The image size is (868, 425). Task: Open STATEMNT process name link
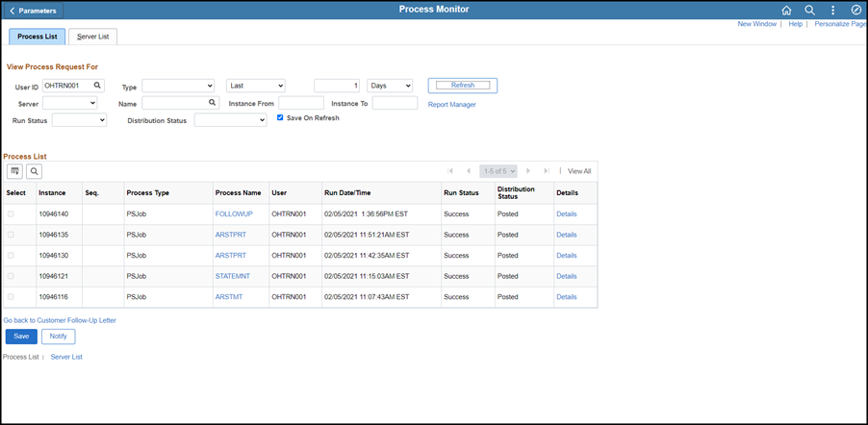[233, 276]
